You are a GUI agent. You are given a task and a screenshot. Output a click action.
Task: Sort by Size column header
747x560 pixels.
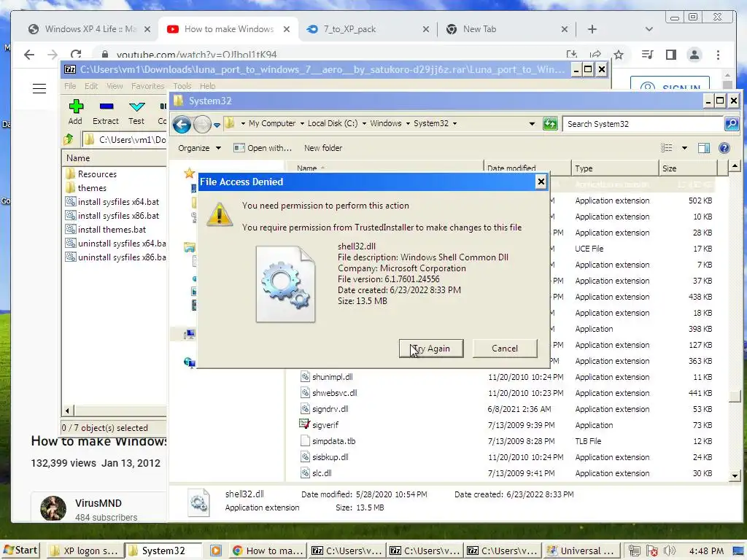click(687, 168)
